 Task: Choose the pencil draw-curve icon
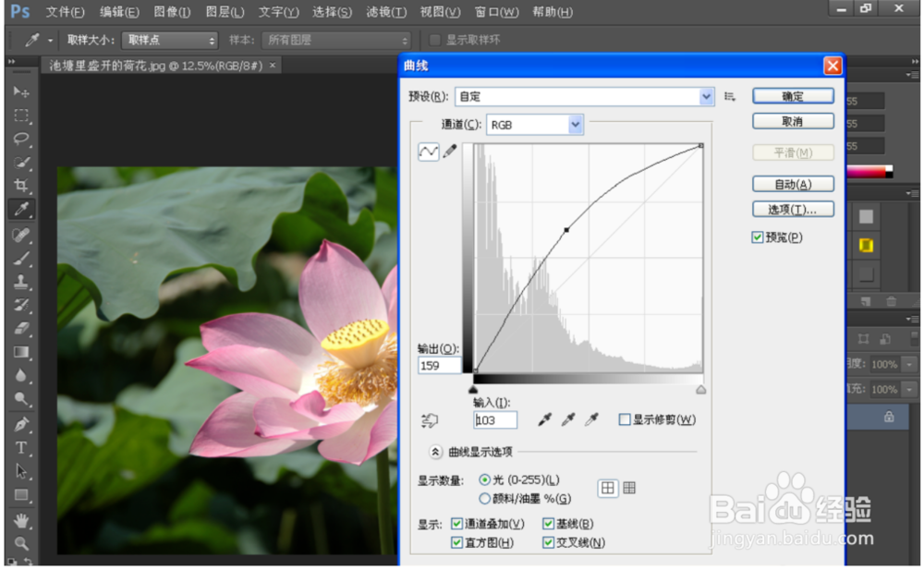point(450,152)
